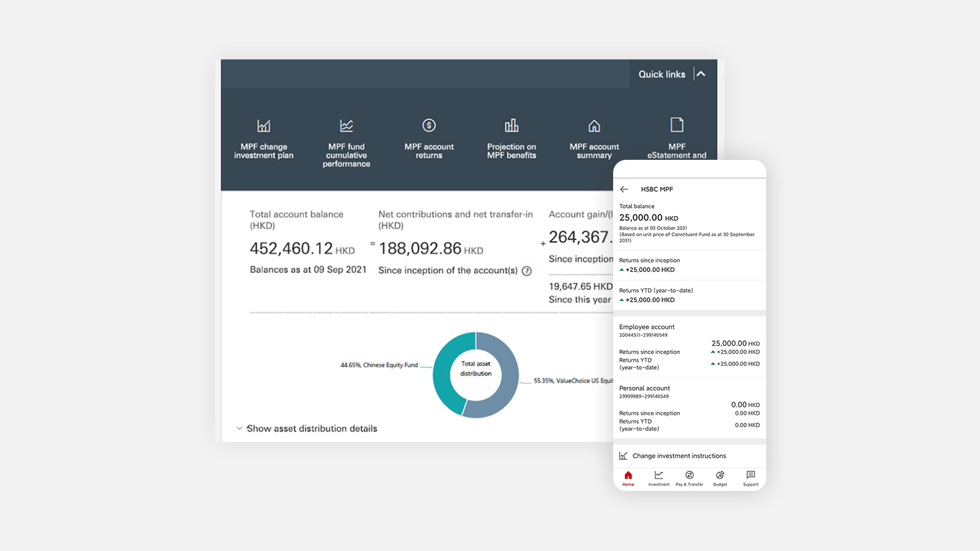
Task: Tap the HSBC MPF screen title
Action: pos(657,189)
